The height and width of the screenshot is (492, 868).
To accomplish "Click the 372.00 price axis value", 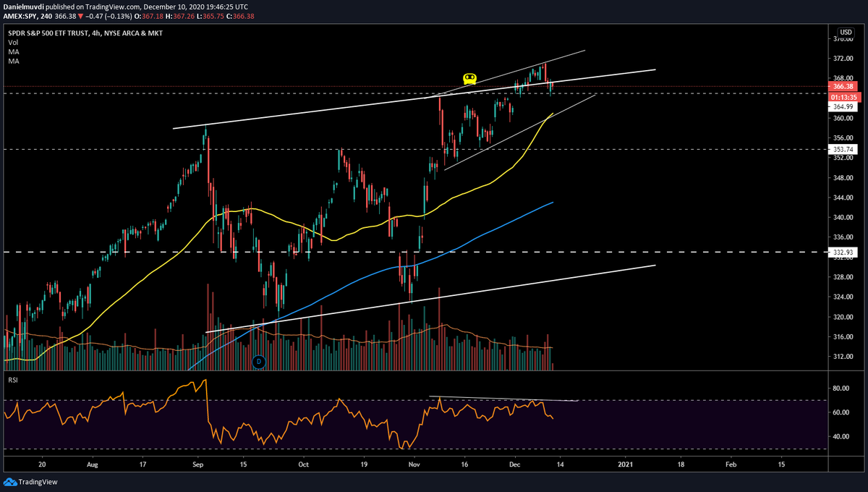I will point(843,58).
